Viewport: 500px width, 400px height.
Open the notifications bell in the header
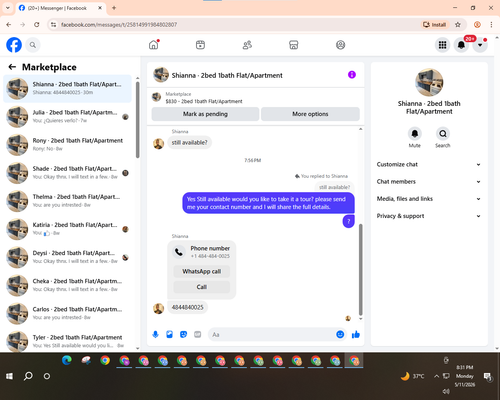pyautogui.click(x=461, y=45)
